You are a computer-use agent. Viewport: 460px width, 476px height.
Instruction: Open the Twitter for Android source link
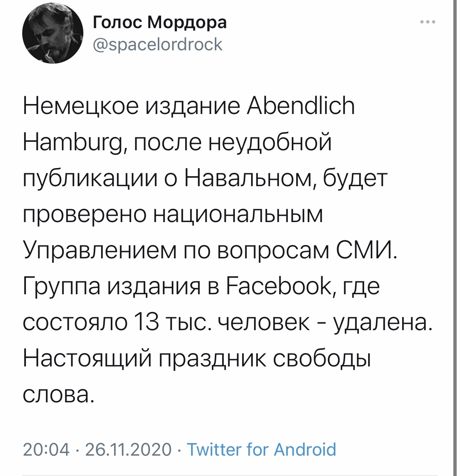[x=261, y=449]
